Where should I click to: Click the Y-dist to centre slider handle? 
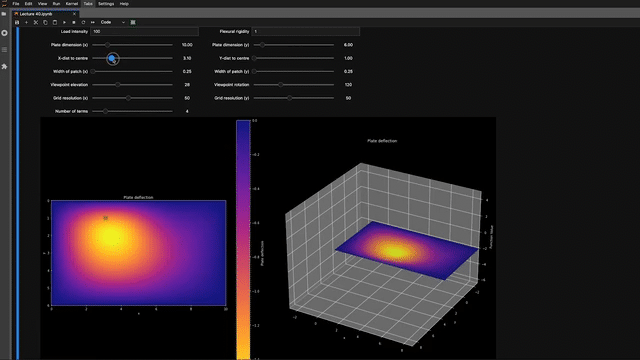pos(254,58)
